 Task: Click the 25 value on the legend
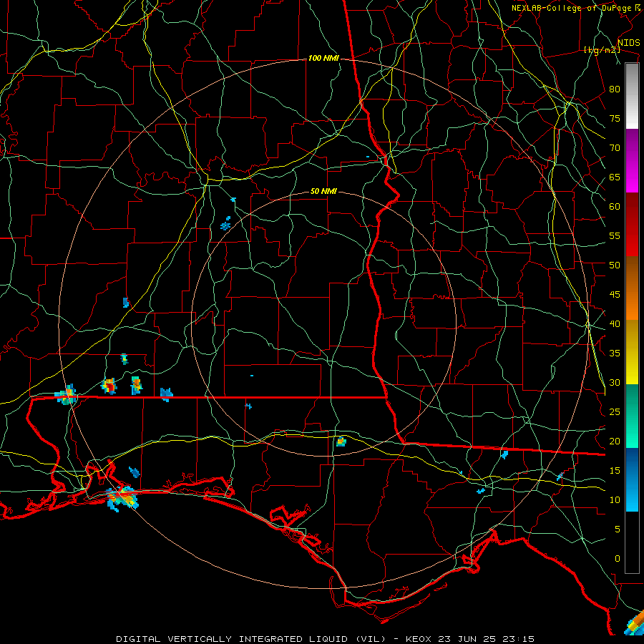615,411
